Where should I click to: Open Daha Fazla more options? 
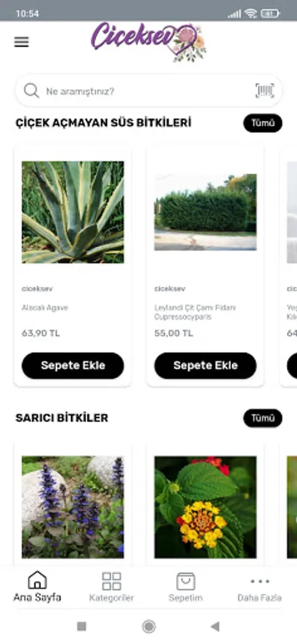point(260,587)
